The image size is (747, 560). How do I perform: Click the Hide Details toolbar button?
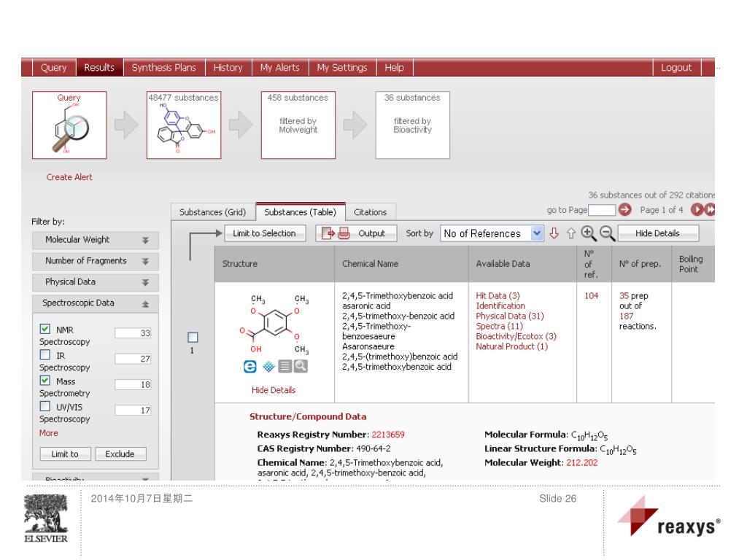tap(657, 233)
